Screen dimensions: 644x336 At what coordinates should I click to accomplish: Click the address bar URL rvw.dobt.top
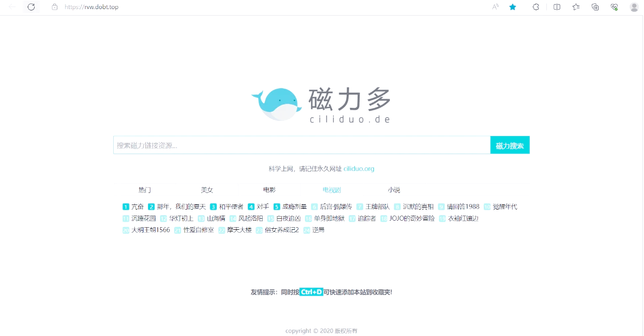pos(92,7)
